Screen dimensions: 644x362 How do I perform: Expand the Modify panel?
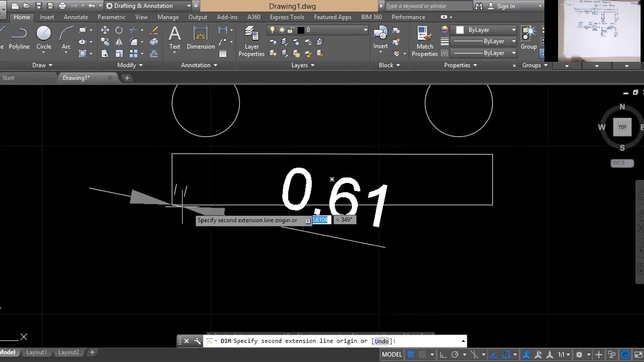130,65
